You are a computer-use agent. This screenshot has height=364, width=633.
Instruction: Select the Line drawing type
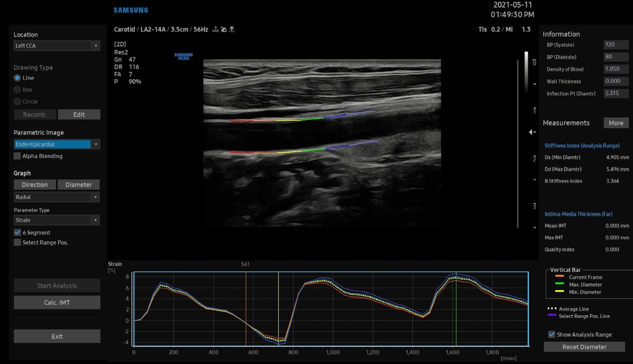[17, 78]
